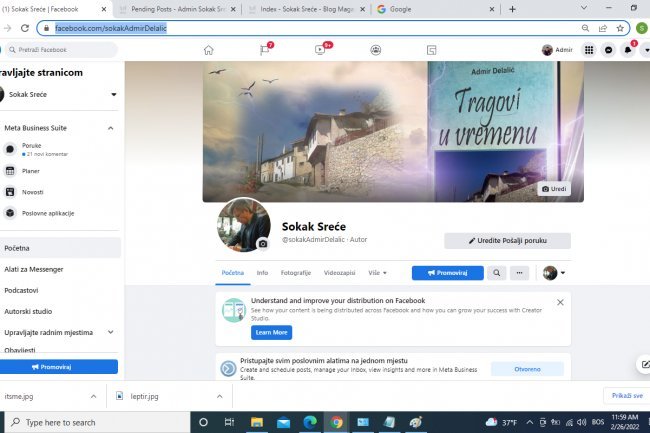Open itsme.jpg download options chevron

94,397
